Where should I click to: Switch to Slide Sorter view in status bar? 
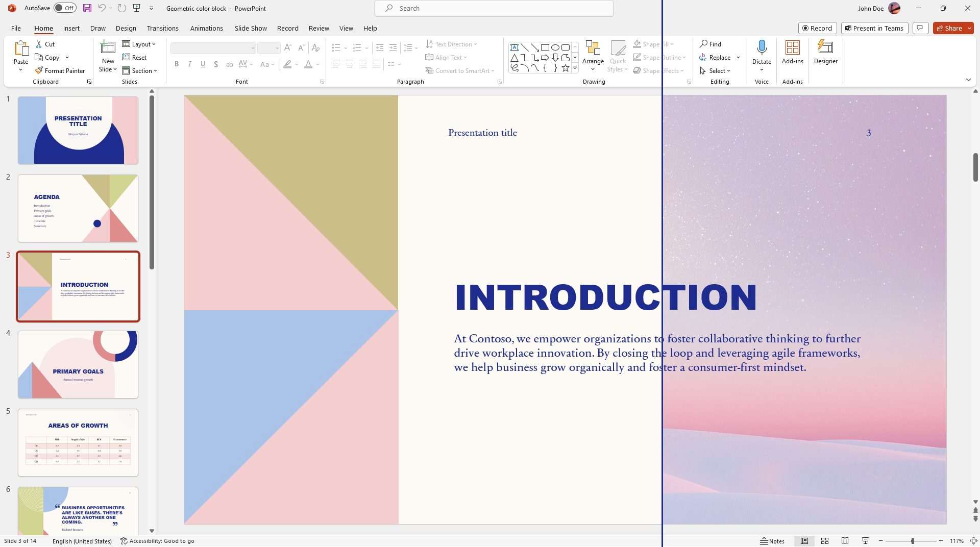pyautogui.click(x=824, y=541)
